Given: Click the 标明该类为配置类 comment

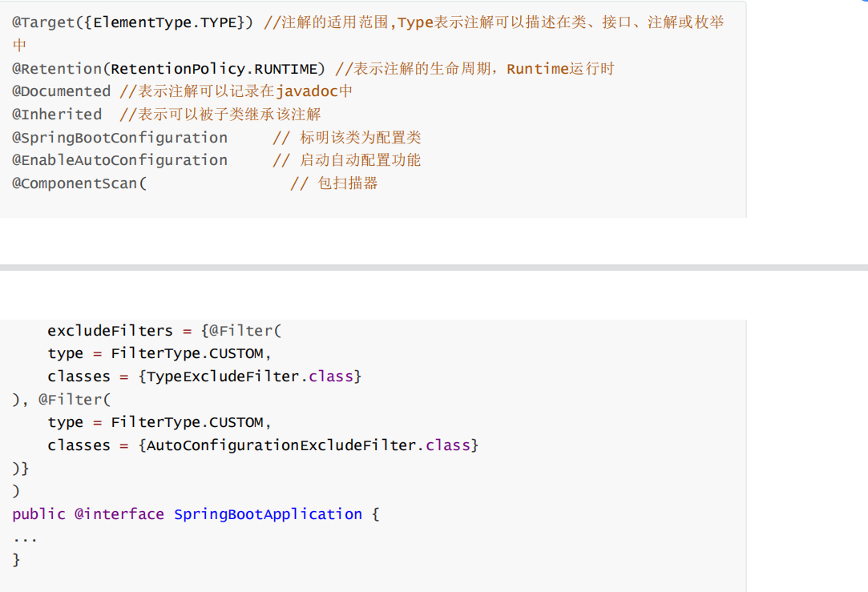Looking at the screenshot, I should pyautogui.click(x=360, y=138).
